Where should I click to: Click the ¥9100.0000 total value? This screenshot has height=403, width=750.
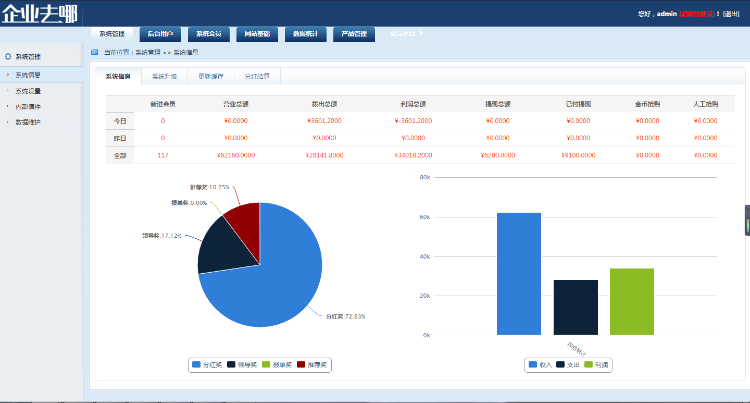pos(578,155)
